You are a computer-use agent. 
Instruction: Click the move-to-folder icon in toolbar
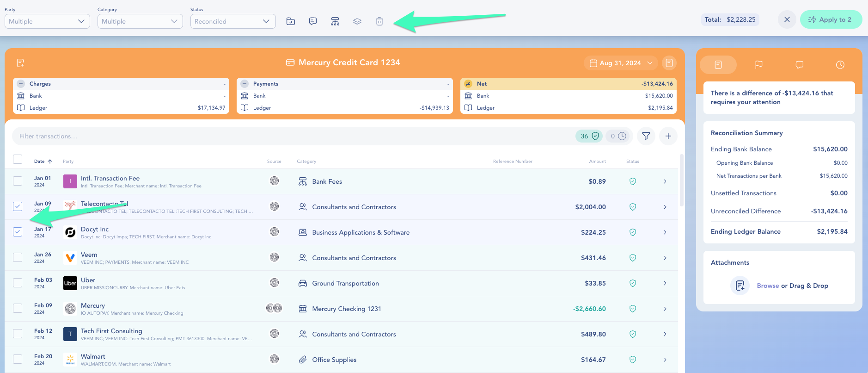tap(291, 21)
